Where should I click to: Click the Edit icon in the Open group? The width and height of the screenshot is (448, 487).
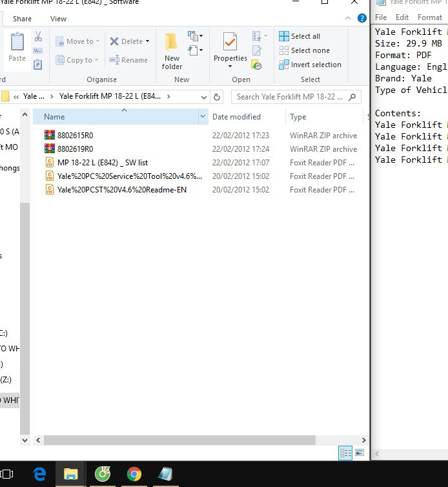pos(257,50)
